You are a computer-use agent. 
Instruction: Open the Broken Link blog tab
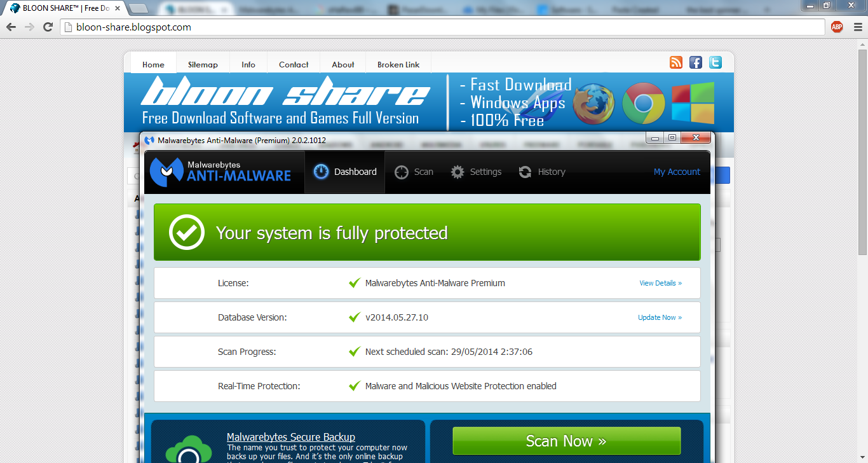point(398,64)
